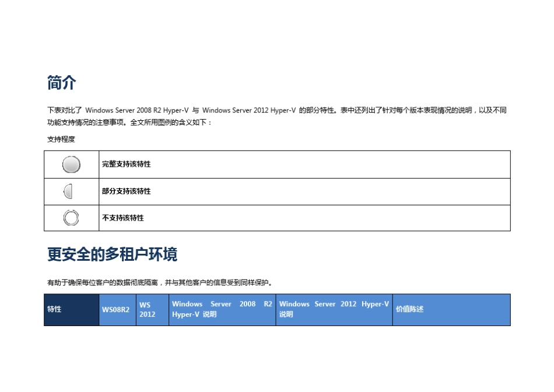The image size is (554, 392).
Task: Click the text 支持程度
Action: [61, 139]
